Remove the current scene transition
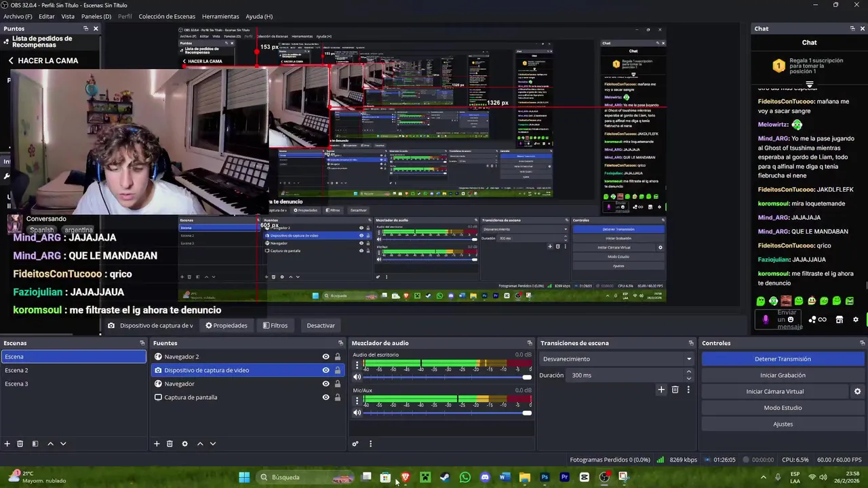The width and height of the screenshot is (868, 488). (x=675, y=389)
